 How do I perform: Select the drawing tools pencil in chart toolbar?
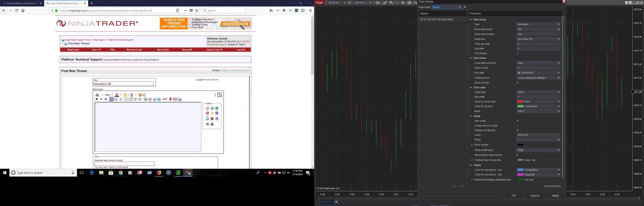pyautogui.click(x=385, y=3)
